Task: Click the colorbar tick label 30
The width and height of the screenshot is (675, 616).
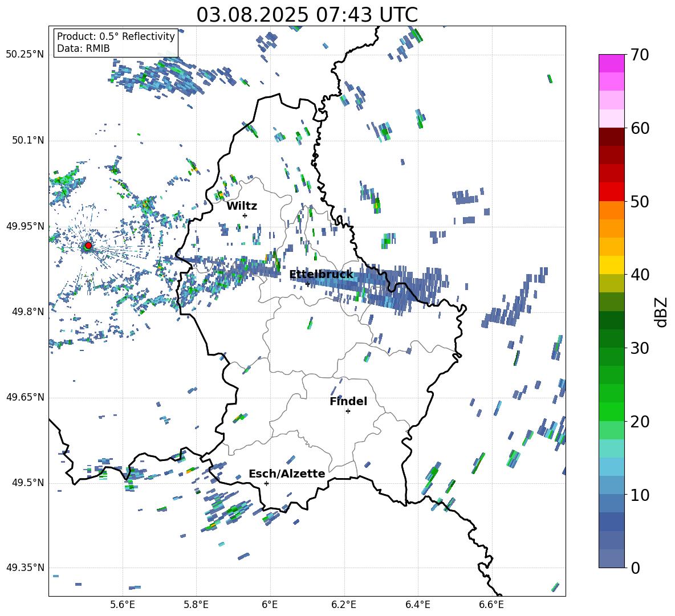Action: 640,348
